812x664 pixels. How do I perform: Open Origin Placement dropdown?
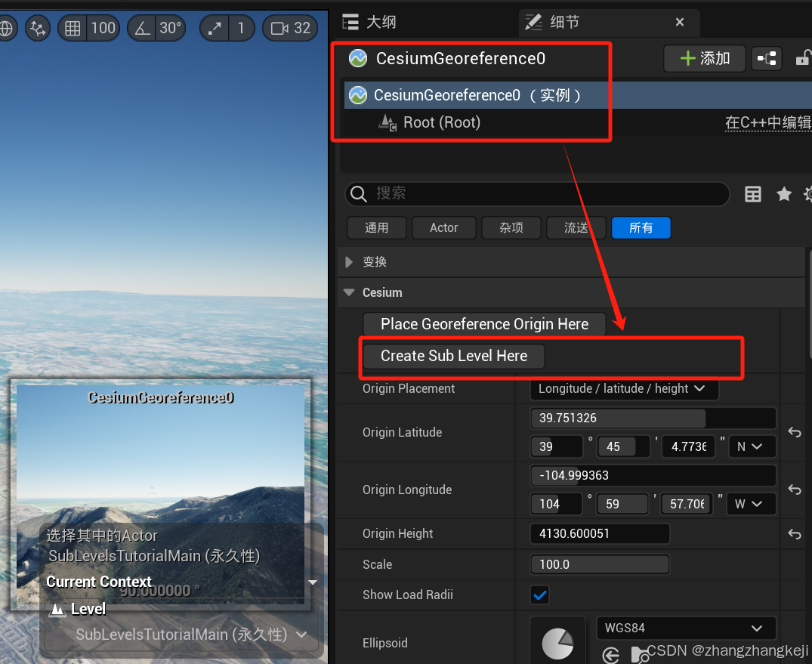point(624,388)
